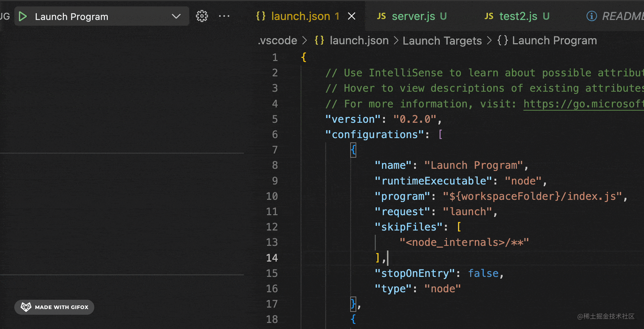Open the go.microsoft link in comment

pyautogui.click(x=583, y=104)
